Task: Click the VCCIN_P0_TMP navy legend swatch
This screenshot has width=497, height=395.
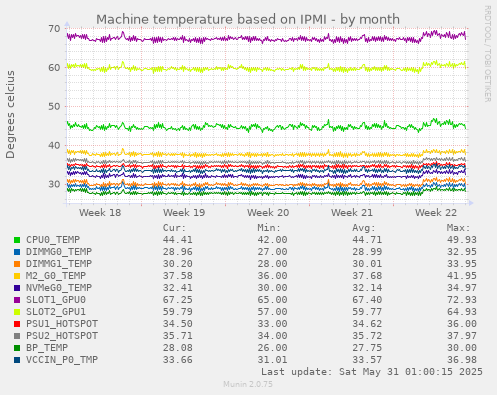Action: coord(17,360)
